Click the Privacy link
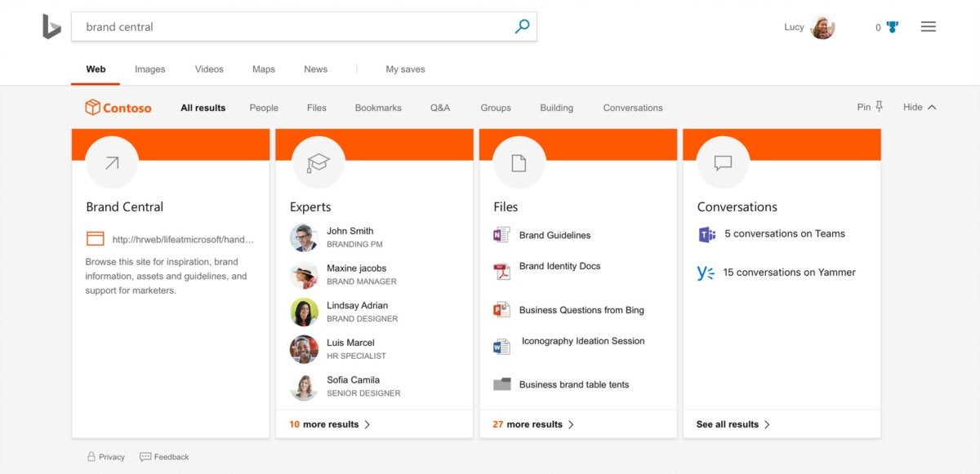This screenshot has width=980, height=474. [112, 457]
